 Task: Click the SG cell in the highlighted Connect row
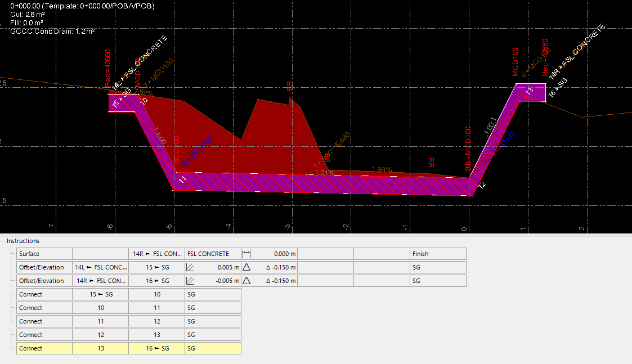click(213, 348)
